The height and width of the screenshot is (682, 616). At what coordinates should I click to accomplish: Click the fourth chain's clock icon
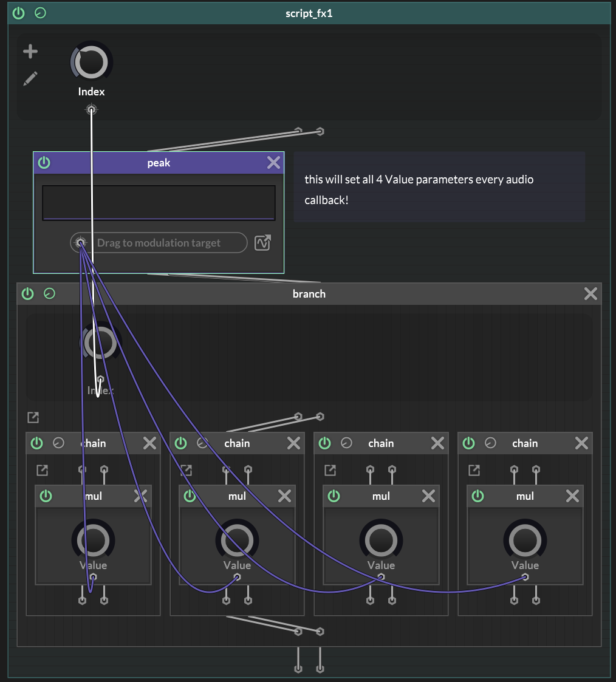click(490, 443)
